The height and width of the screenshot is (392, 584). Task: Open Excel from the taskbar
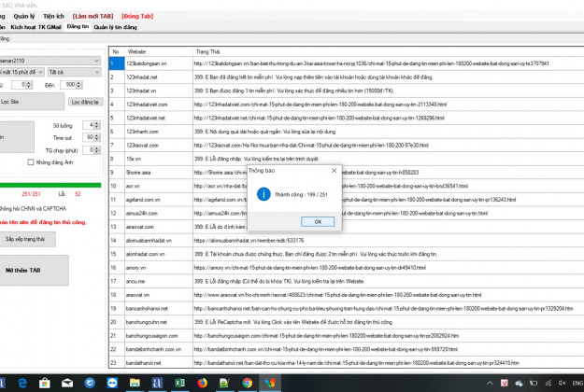point(180,383)
